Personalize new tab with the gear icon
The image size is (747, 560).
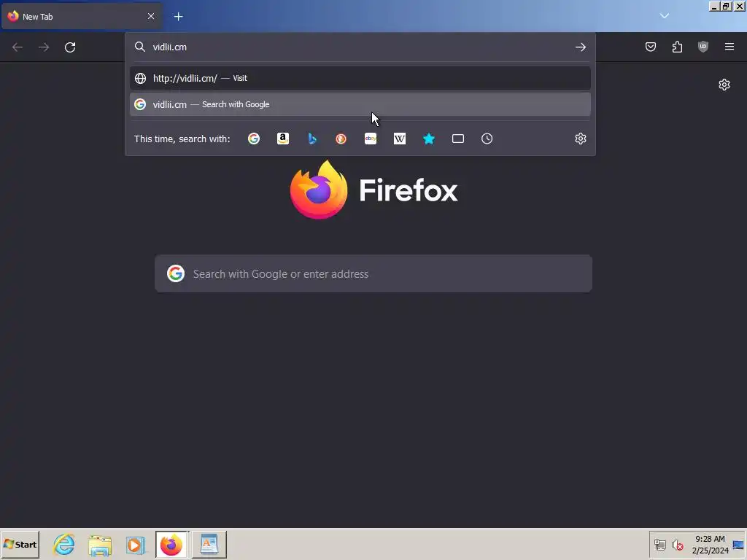(x=724, y=85)
